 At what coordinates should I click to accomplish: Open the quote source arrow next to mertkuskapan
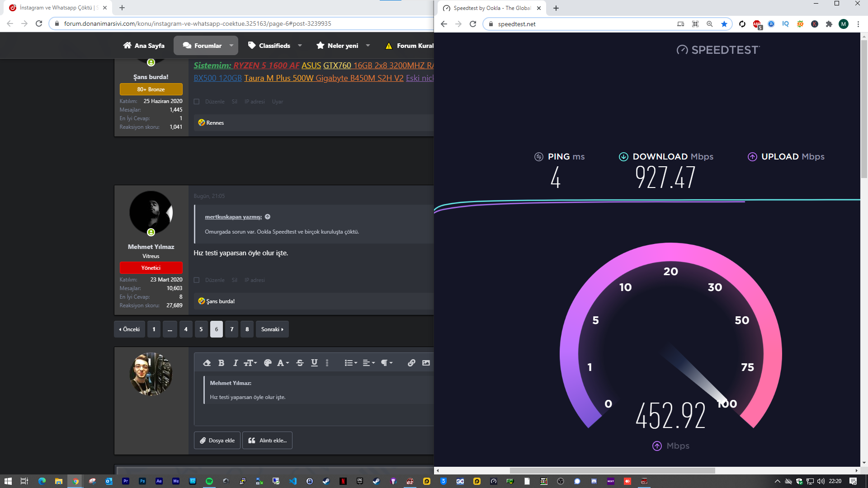tap(268, 217)
